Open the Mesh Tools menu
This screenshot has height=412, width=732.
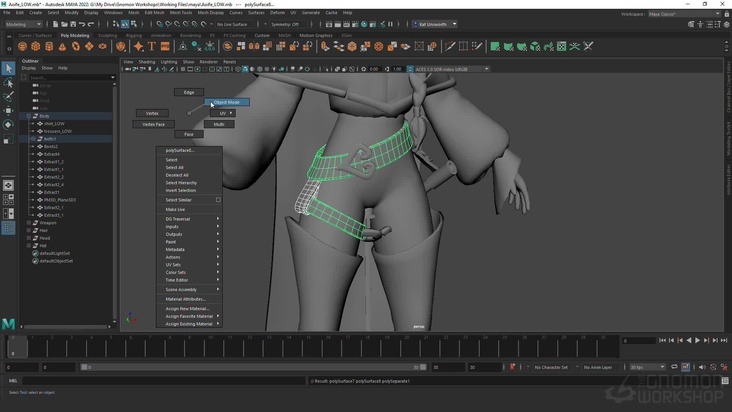181,13
